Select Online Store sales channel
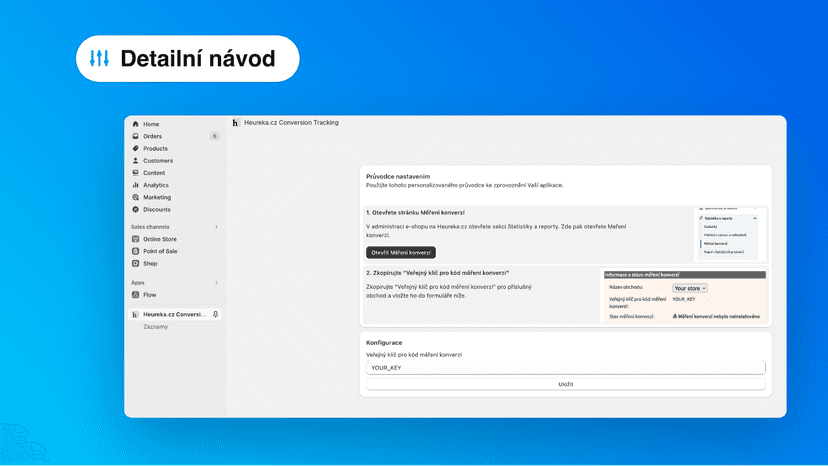This screenshot has height=466, width=828. coord(160,239)
